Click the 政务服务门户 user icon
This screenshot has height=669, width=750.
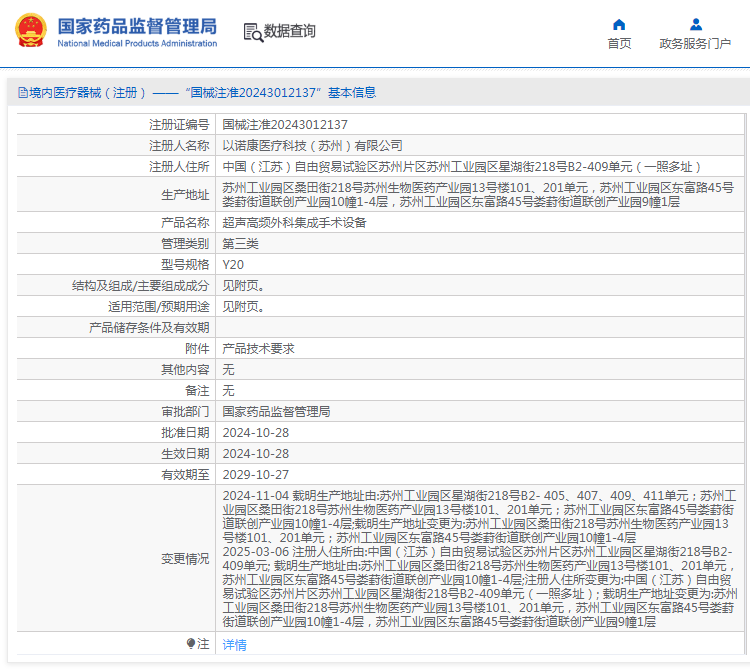pyautogui.click(x=696, y=24)
